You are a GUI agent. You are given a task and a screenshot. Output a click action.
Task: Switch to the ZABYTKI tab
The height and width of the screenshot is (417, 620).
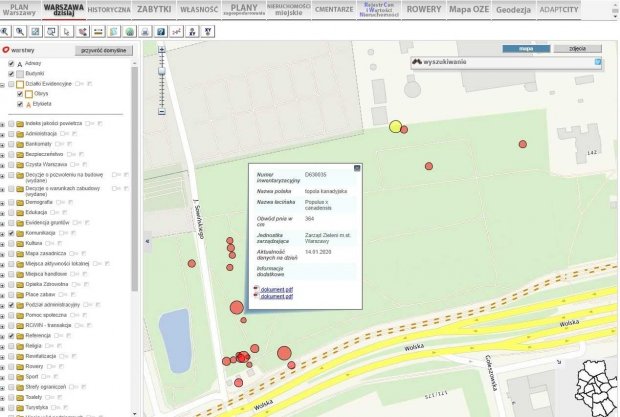154,9
